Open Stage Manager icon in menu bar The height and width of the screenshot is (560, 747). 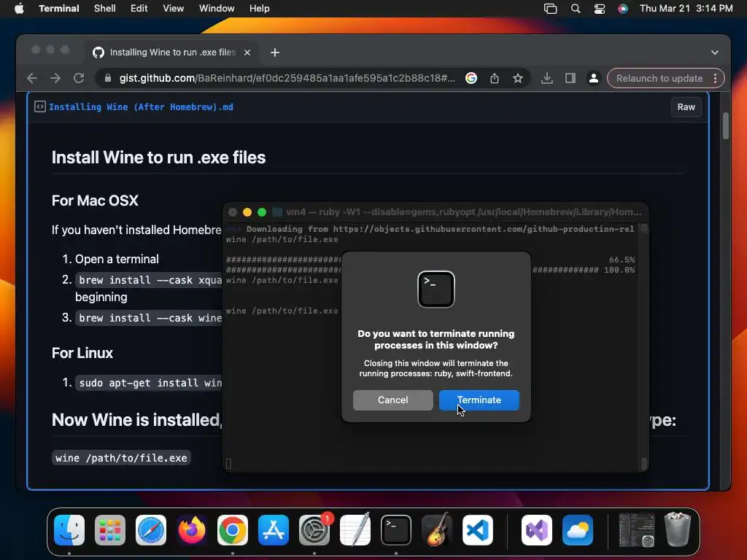pos(550,9)
